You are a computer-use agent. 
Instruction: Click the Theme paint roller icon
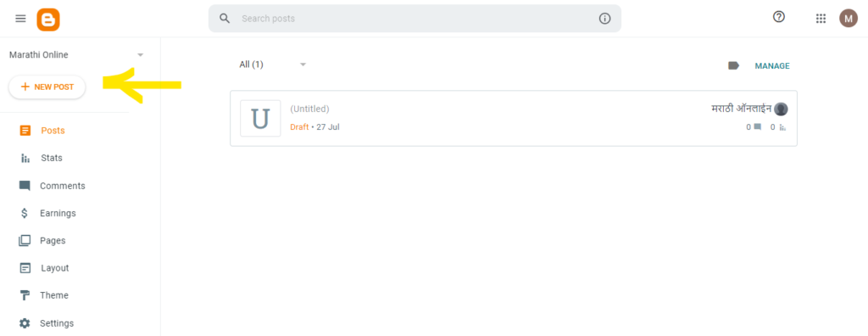[25, 295]
